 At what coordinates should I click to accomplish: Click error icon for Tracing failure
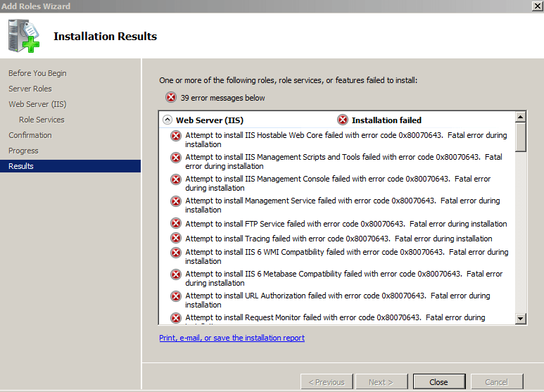[176, 239]
